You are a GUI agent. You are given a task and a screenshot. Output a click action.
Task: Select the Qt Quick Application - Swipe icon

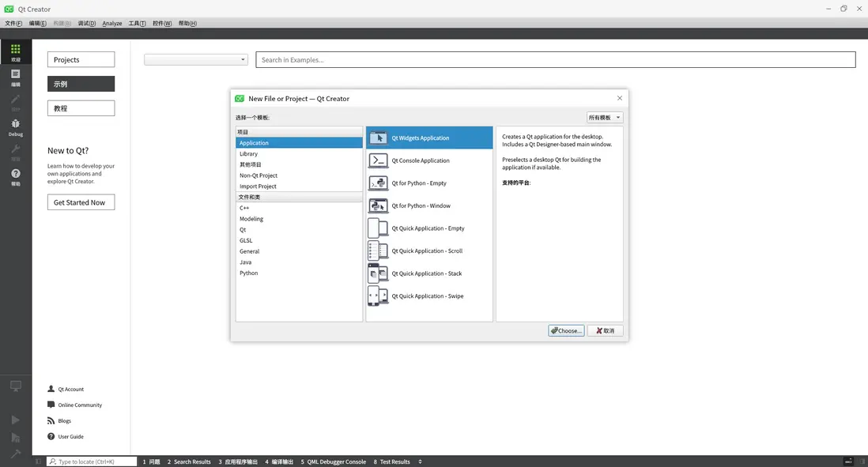[378, 296]
